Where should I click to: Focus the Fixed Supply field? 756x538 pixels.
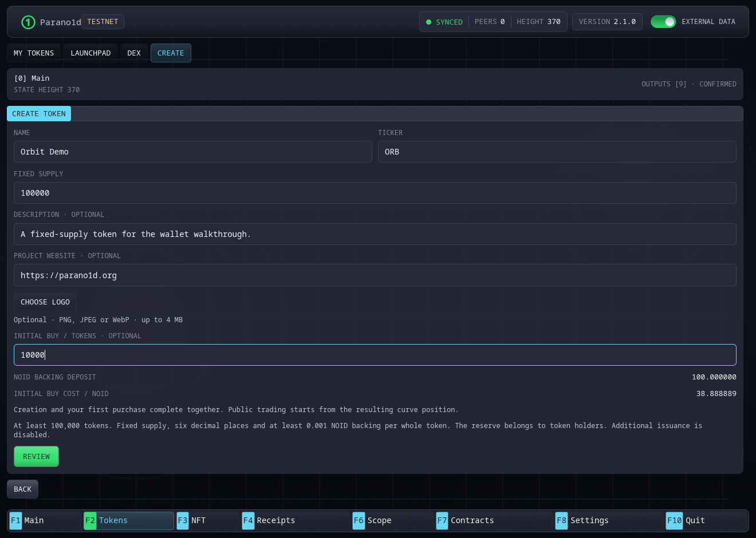375,193
